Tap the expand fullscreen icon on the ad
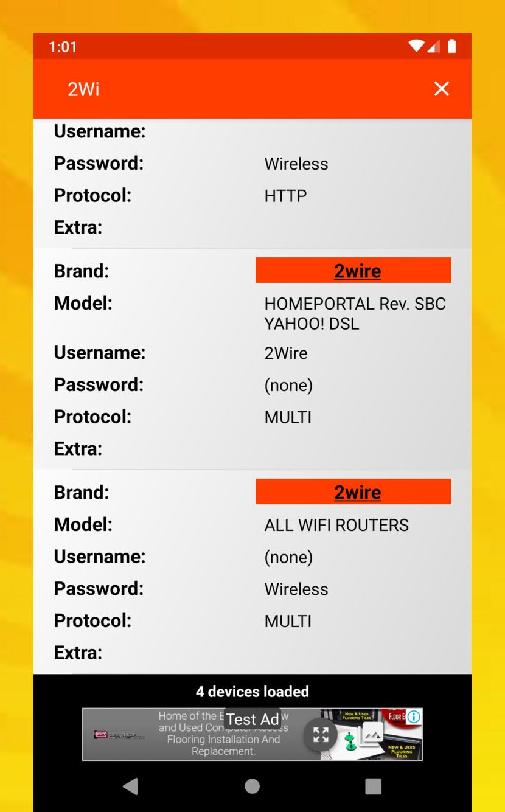The image size is (505, 812). pyautogui.click(x=320, y=735)
